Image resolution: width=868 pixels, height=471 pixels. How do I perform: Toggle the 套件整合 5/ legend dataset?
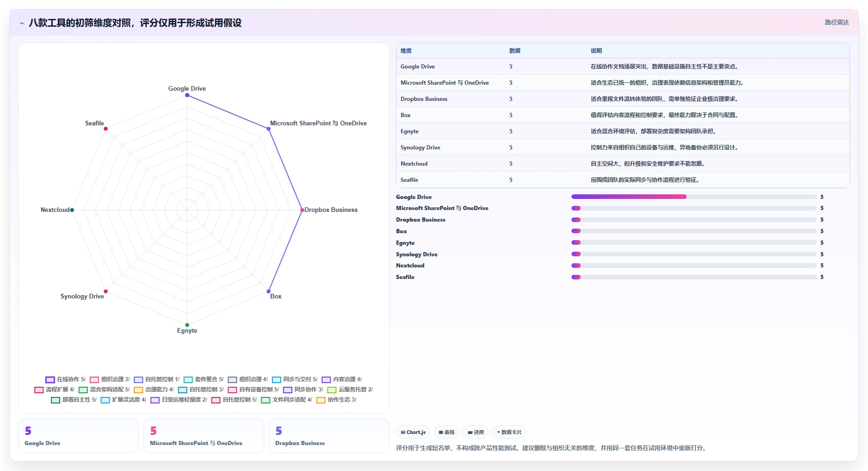point(204,379)
